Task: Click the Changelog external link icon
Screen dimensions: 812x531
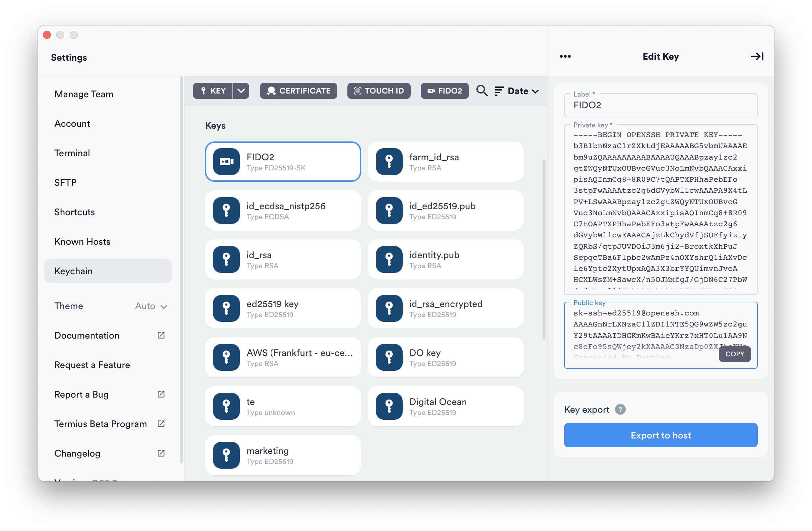Action: pyautogui.click(x=161, y=453)
